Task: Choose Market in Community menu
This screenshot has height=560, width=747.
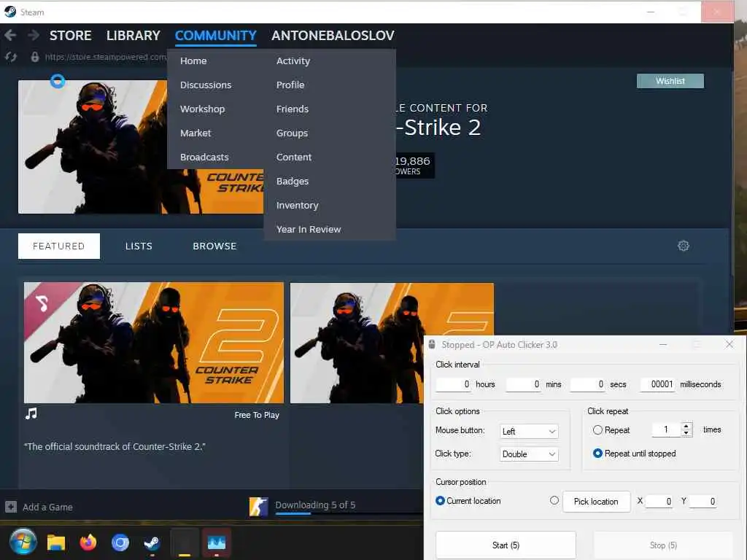Action: click(196, 133)
